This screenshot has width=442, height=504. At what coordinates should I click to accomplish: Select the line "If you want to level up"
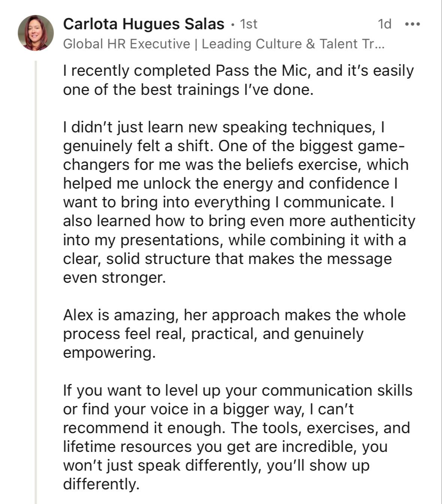click(x=238, y=391)
